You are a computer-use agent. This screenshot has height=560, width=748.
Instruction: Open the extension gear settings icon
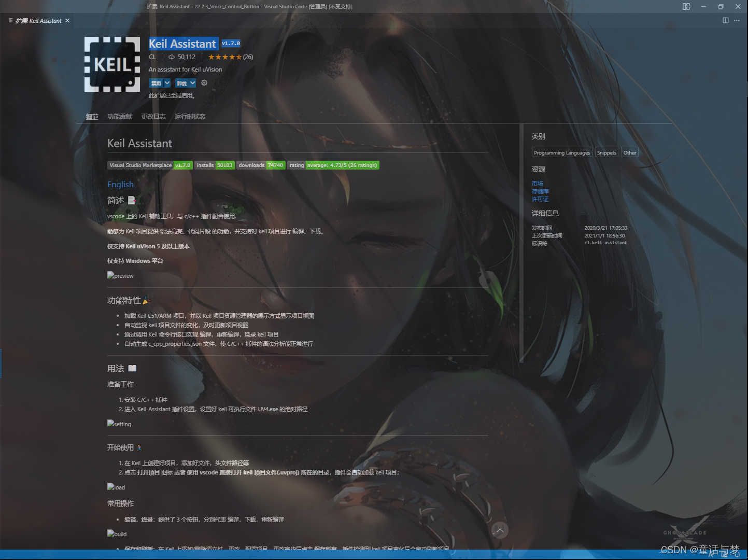[x=204, y=83]
